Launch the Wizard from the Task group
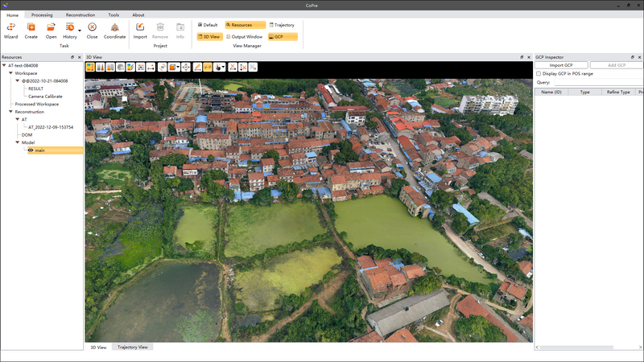The width and height of the screenshot is (644, 362). (x=10, y=30)
